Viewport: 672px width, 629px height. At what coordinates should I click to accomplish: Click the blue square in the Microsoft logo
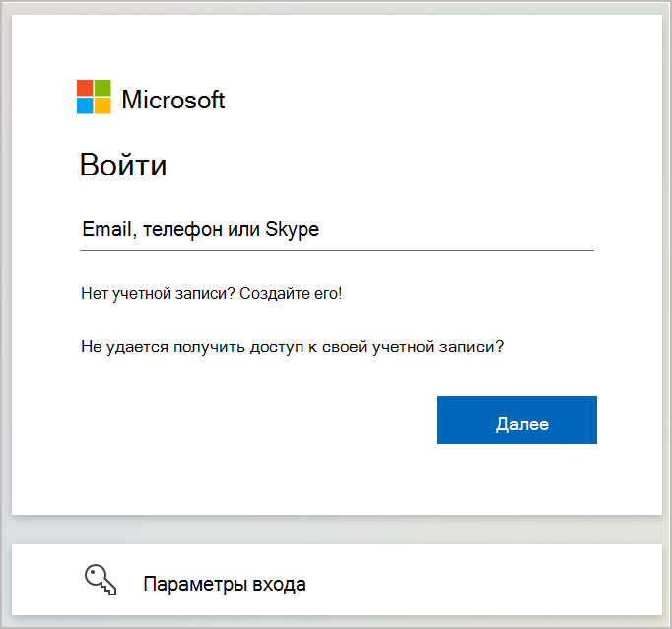[x=85, y=105]
